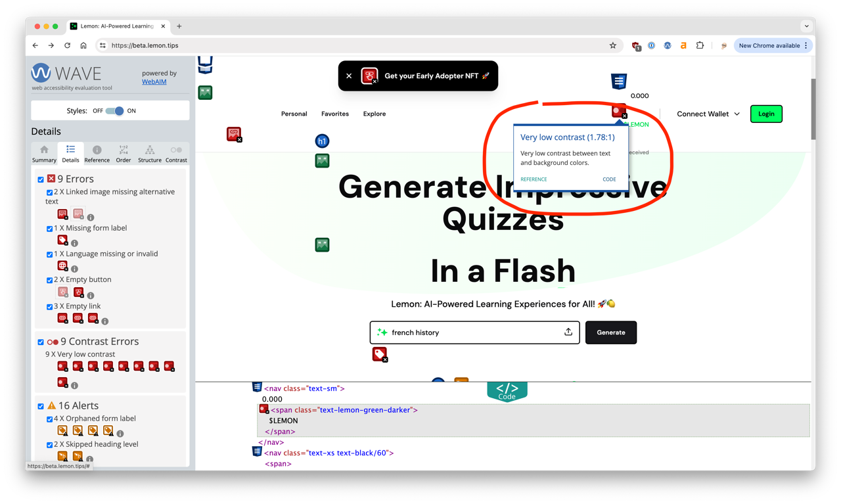841x504 pixels.
Task: Reload the page
Action: pos(67,45)
